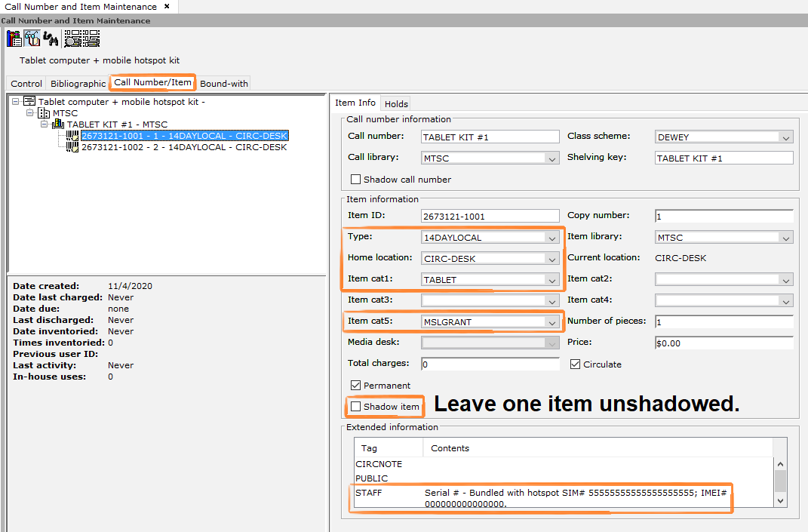This screenshot has width=808, height=532.
Task: Click the Extended information scrollbar down arrow
Action: (780, 502)
